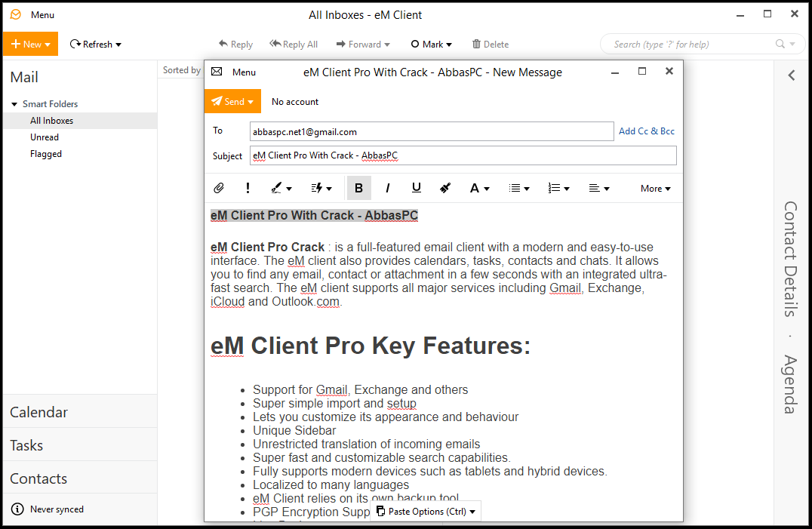
Task: Click the text alignment icon
Action: coord(594,189)
